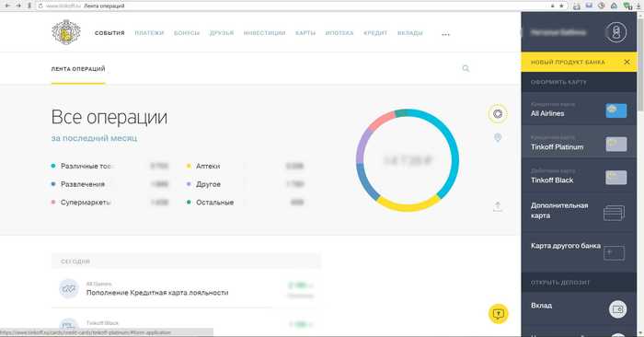Choose the Вклад deposit option

[x=579, y=308]
